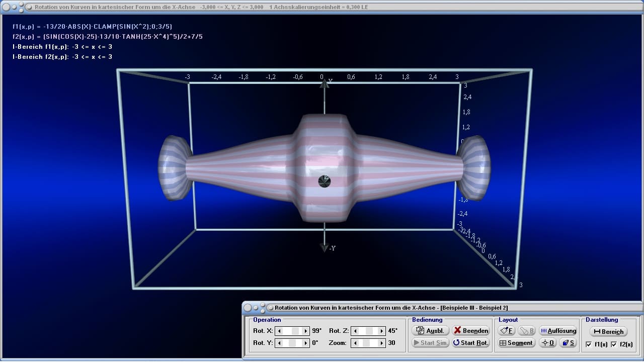
Task: Open the F color layout button
Action: tap(507, 330)
